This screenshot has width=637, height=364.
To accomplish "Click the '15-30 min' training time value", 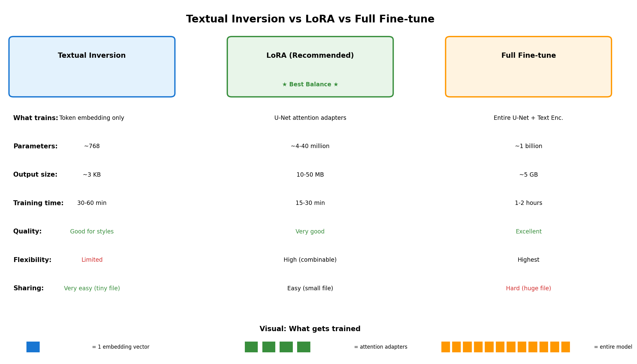I will click(x=310, y=203).
